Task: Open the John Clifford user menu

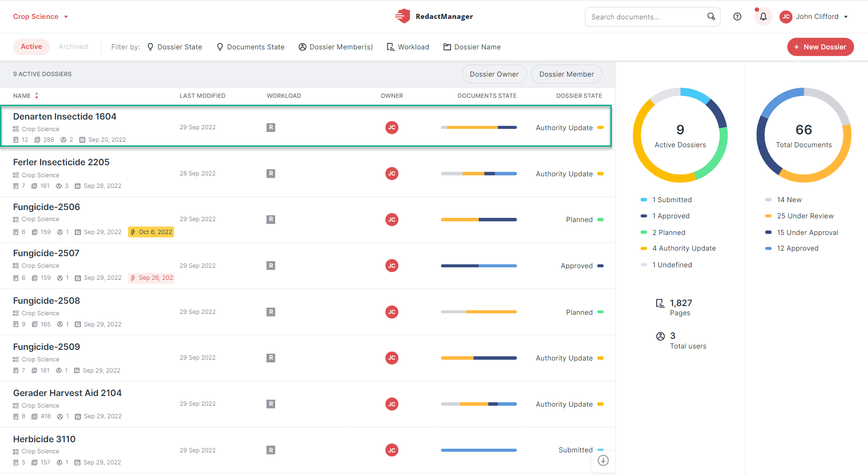Action: [x=814, y=17]
